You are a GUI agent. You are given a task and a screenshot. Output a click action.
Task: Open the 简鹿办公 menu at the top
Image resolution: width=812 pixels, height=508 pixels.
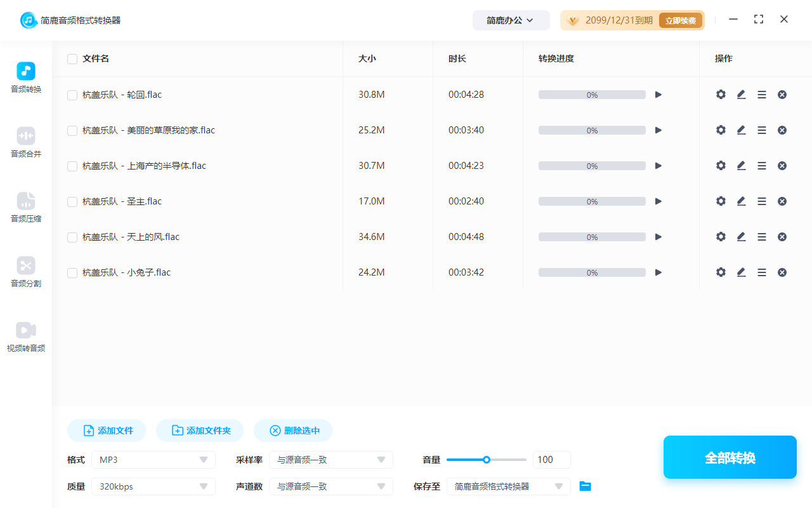[511, 20]
